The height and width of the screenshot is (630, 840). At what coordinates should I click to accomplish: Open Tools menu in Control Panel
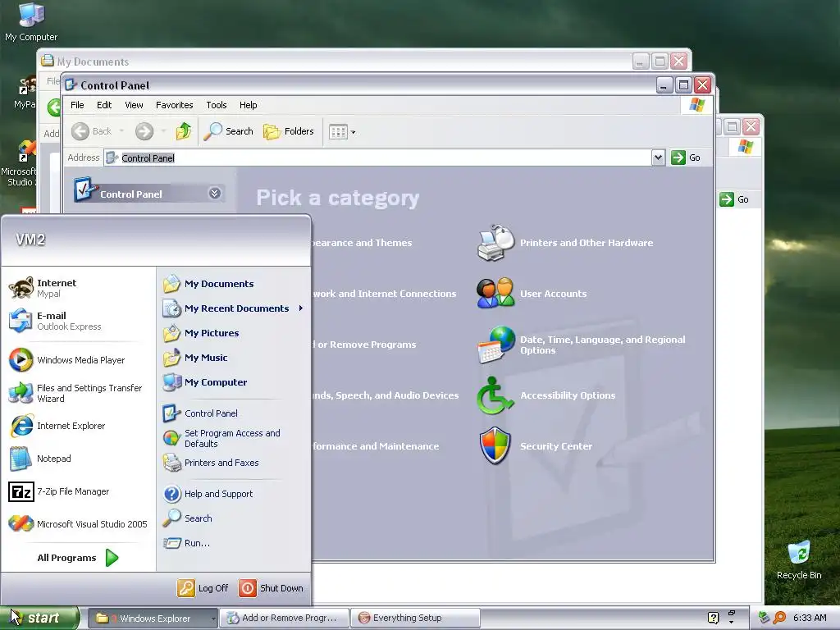click(217, 105)
